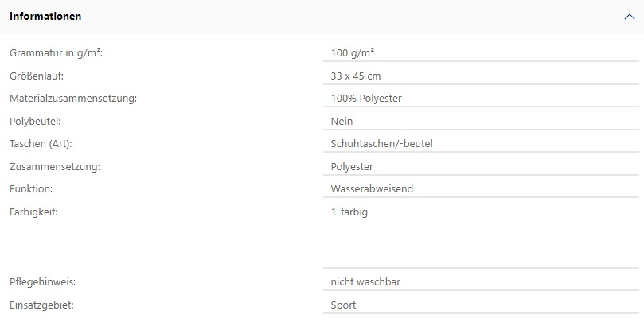Select the Nein value for Polybeutel
Screen dimensions: 644x326
click(342, 122)
